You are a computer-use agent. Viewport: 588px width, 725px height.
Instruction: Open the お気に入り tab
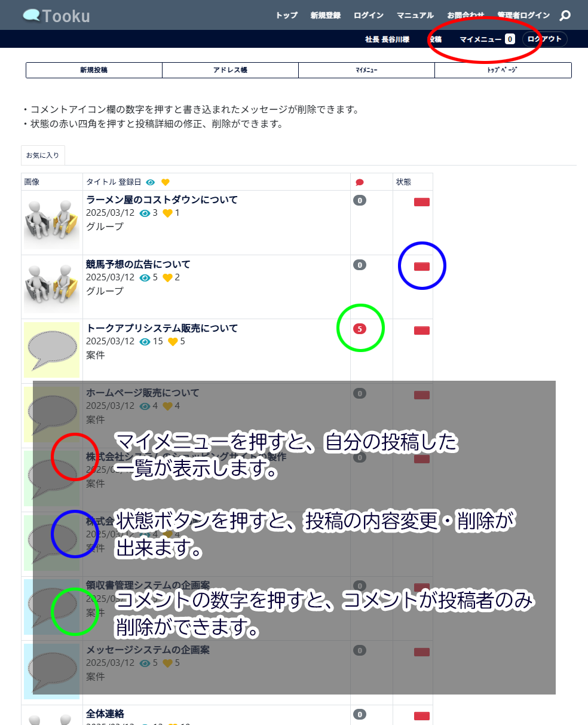tap(42, 155)
